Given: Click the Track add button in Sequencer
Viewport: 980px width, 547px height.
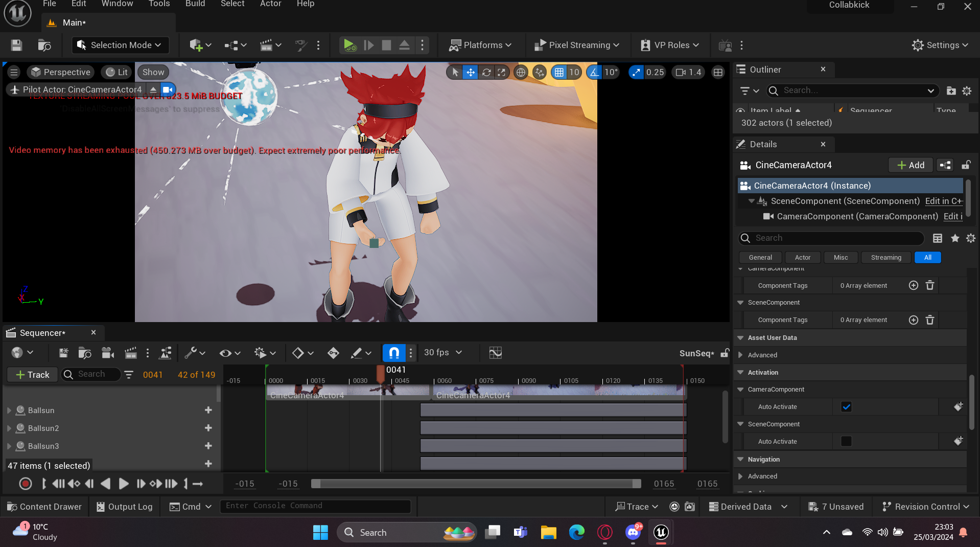Looking at the screenshot, I should [32, 375].
